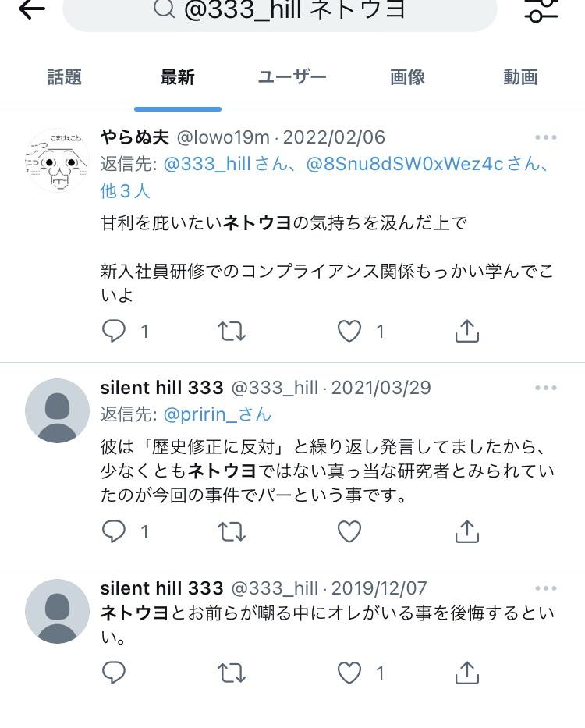Share the やらぬ夫 tweet
The width and height of the screenshot is (585, 728).
coord(466,331)
